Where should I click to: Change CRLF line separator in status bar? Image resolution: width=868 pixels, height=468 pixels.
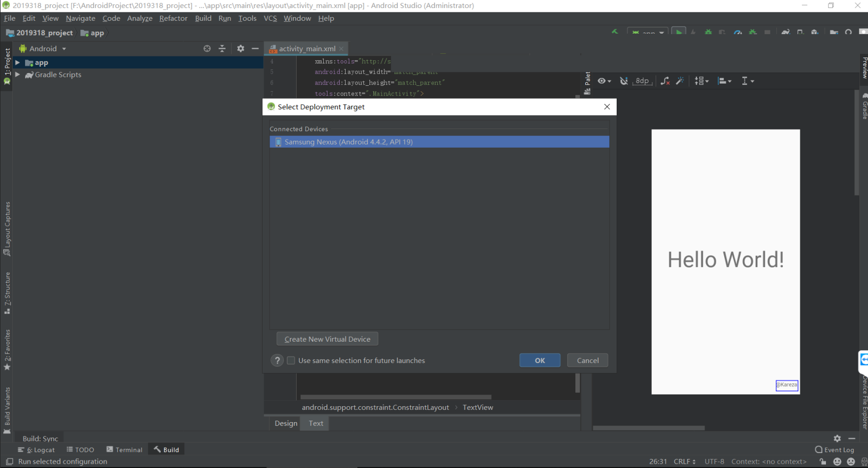coord(685,462)
